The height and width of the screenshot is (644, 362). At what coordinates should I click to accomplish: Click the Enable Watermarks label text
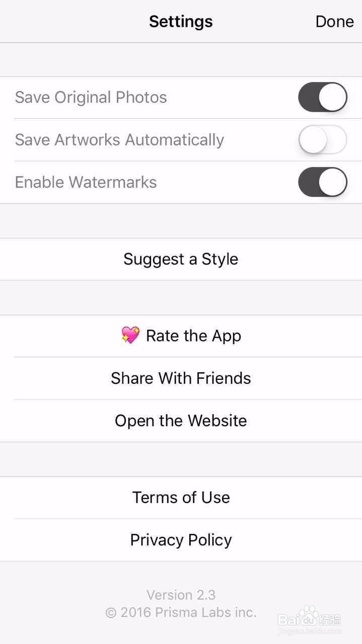[86, 182]
